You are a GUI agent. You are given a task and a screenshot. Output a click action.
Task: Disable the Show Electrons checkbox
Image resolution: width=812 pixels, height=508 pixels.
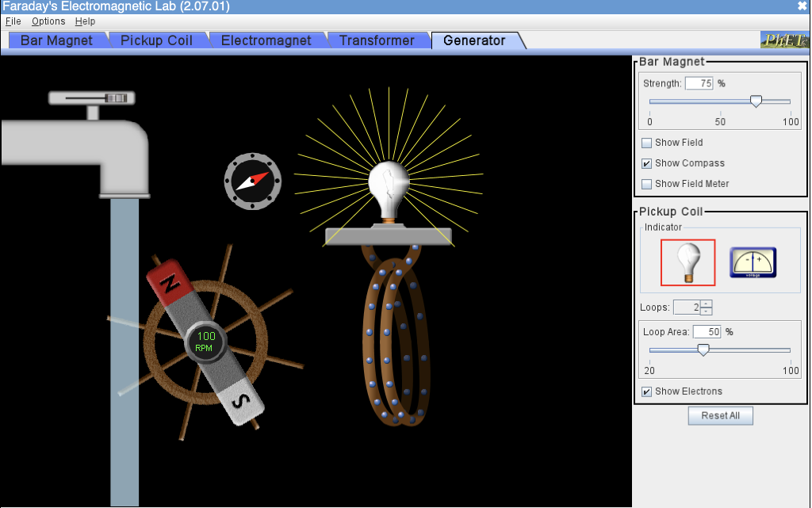coord(646,391)
